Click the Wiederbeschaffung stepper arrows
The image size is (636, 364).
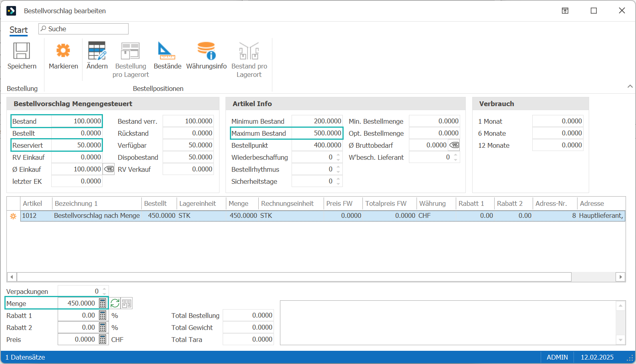click(338, 157)
